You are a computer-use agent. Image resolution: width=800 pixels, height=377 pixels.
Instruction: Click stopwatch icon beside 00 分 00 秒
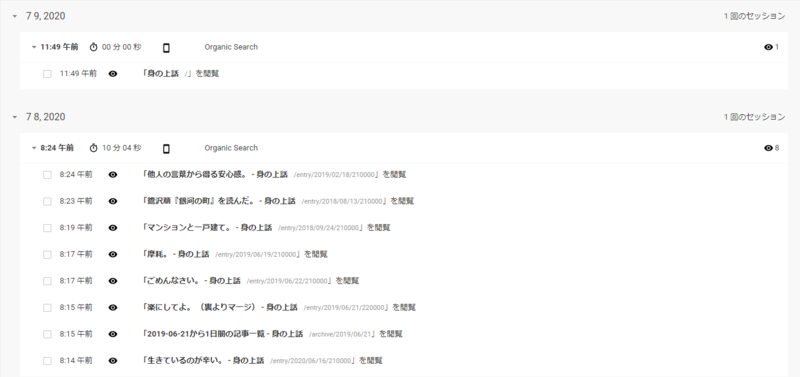93,47
